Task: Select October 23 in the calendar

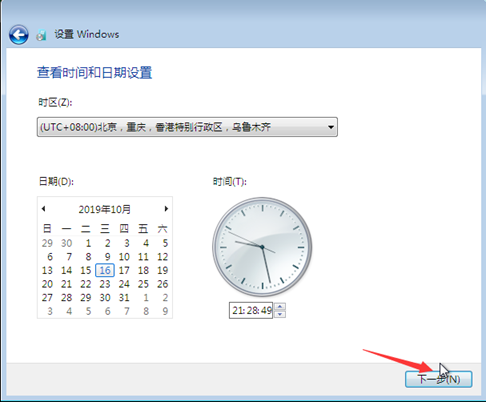Action: [105, 284]
